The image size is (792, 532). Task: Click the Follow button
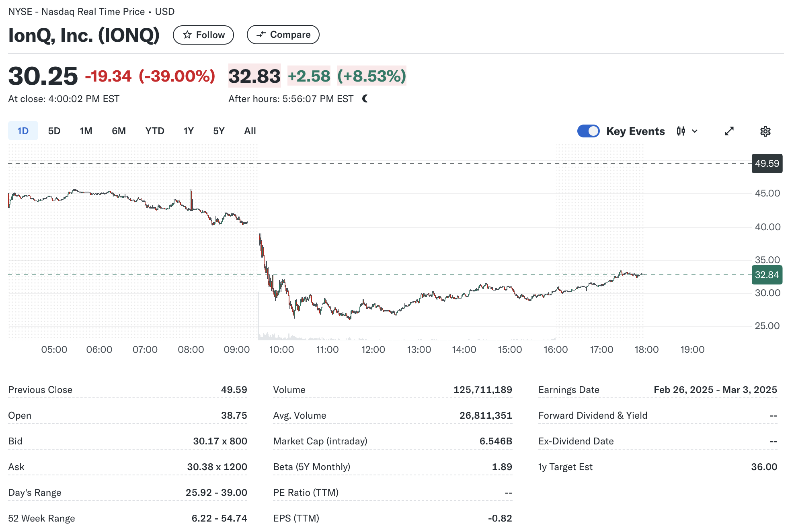point(203,35)
